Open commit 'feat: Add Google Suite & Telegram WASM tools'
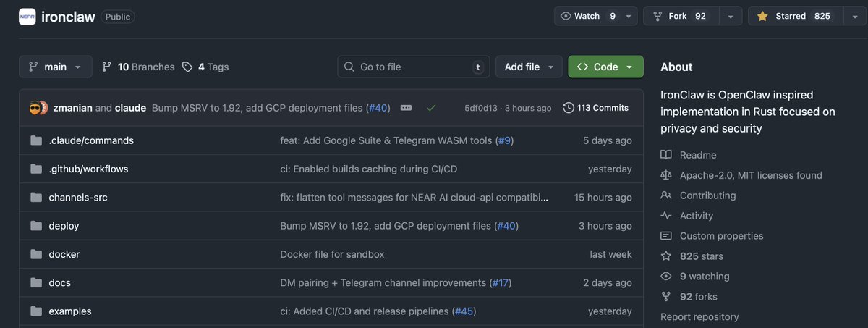 [387, 140]
